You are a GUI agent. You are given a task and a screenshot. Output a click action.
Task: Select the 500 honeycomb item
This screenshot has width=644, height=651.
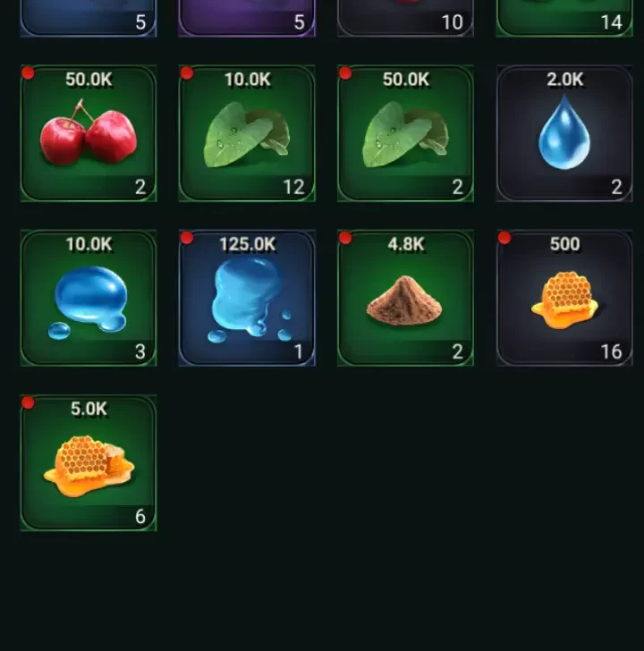tap(564, 298)
